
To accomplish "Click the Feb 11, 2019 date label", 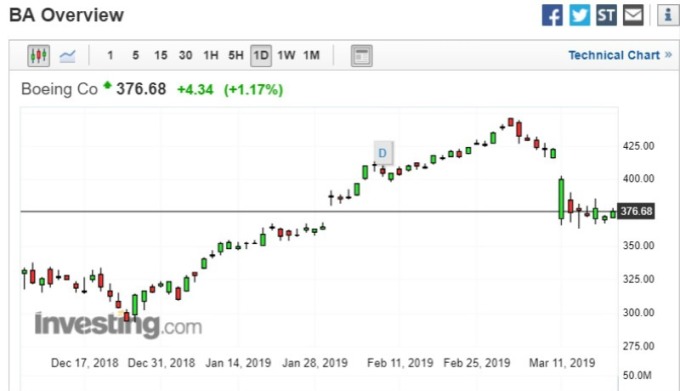I will pos(400,363).
